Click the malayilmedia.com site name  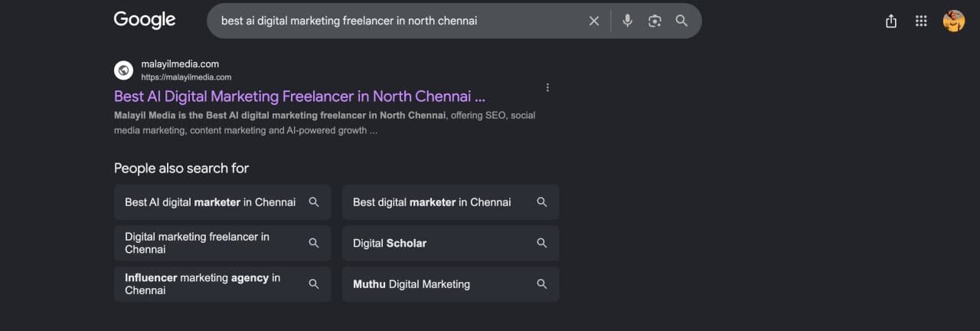tap(180, 64)
